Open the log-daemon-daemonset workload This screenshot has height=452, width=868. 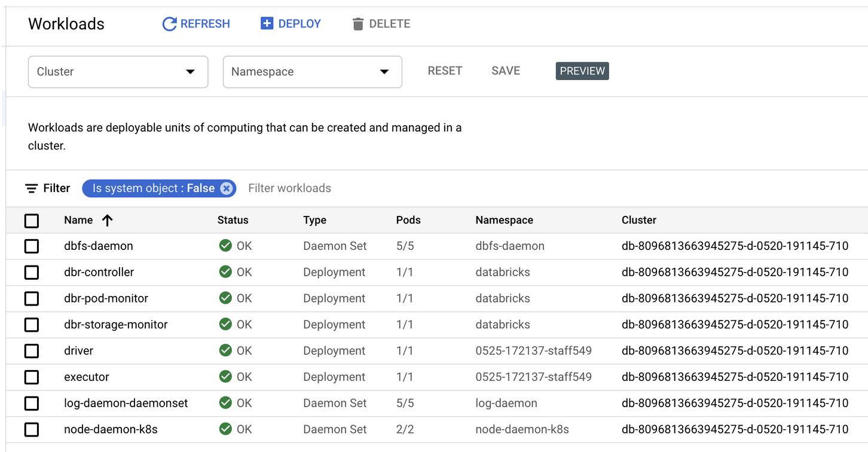pos(126,404)
